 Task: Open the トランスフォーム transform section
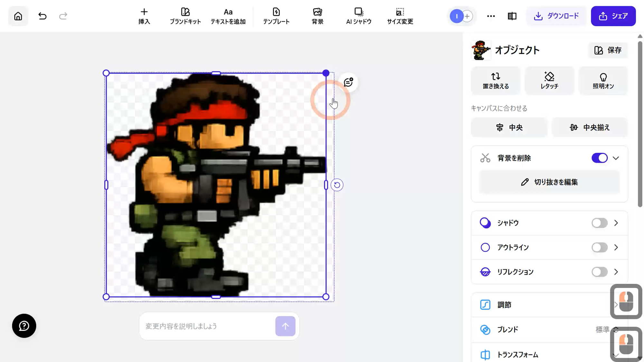click(x=549, y=355)
